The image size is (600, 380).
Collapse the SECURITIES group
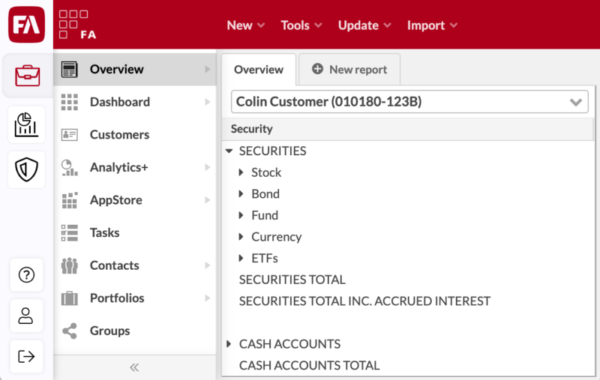click(x=229, y=151)
